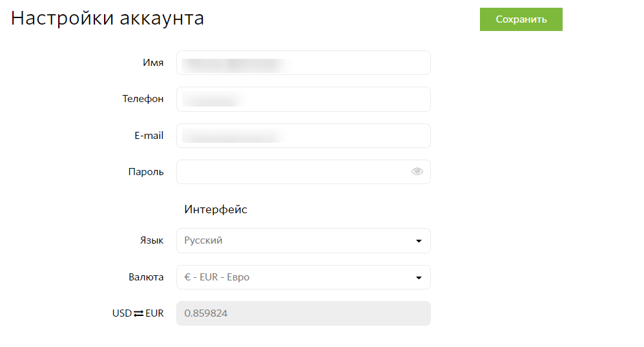
Task: Click the USD EUR swap arrows icon
Action: [x=138, y=313]
